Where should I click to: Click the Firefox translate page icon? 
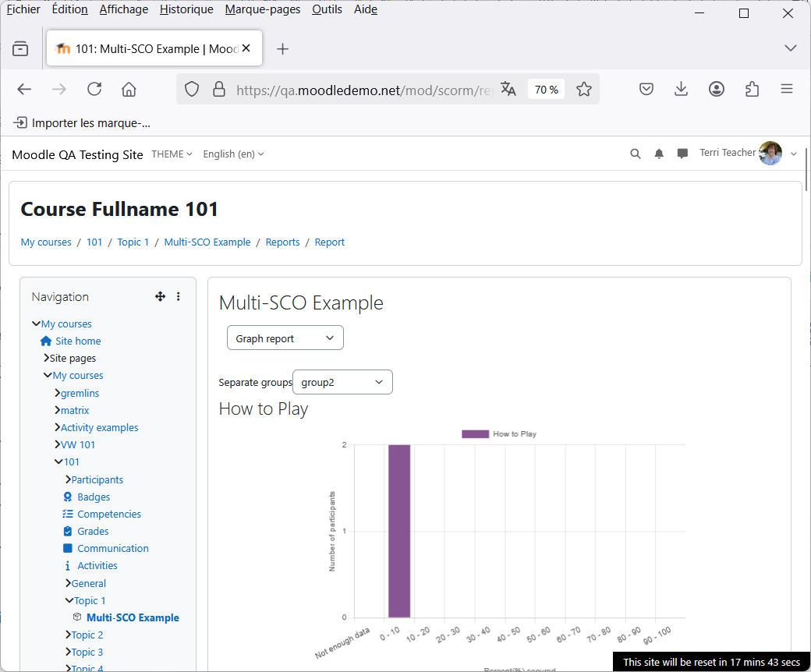click(508, 90)
